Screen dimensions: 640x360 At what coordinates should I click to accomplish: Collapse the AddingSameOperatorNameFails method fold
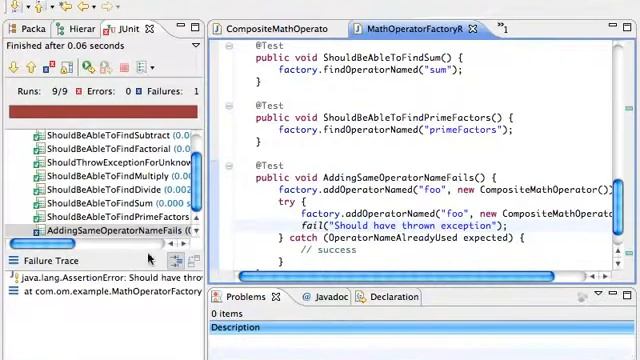pyautogui.click(x=229, y=166)
